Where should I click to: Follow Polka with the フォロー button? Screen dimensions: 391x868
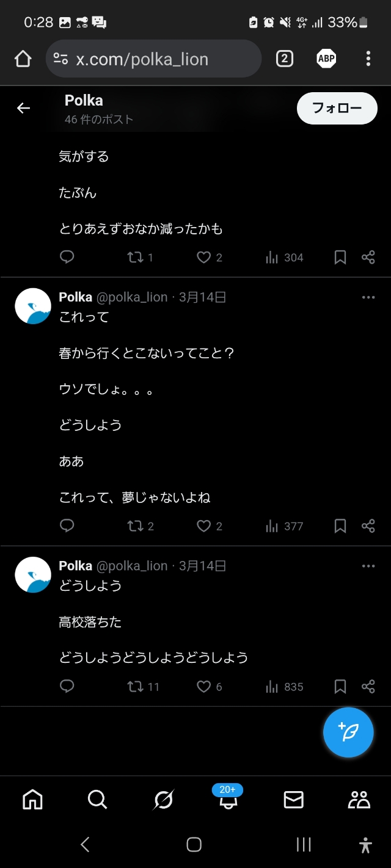pos(337,108)
